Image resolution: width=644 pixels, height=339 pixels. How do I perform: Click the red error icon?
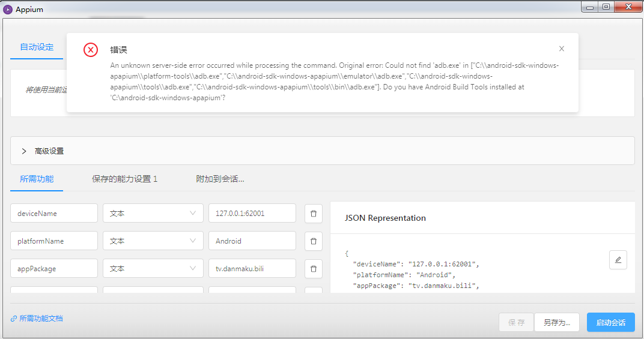(x=91, y=50)
